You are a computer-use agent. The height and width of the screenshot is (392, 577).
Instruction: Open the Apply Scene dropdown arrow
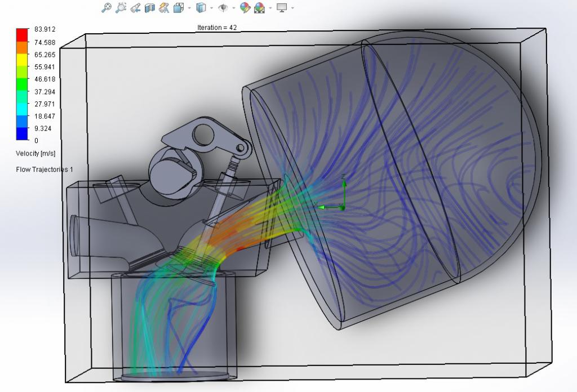(x=270, y=8)
